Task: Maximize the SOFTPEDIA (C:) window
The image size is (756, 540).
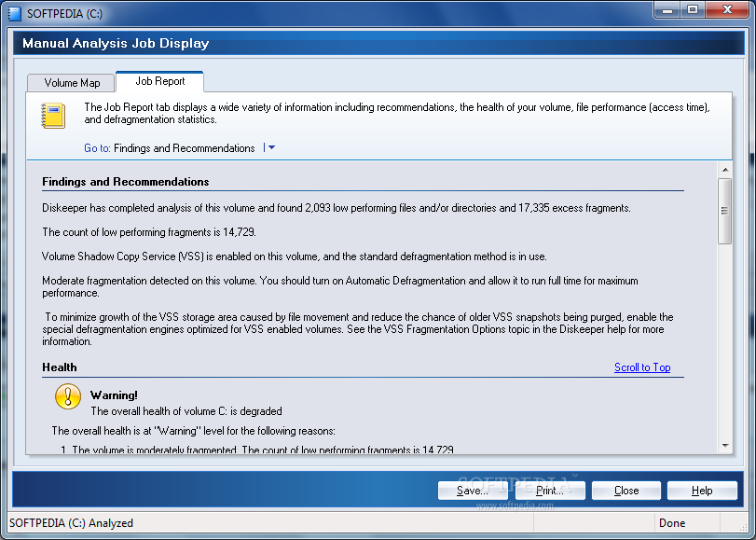Action: point(693,9)
